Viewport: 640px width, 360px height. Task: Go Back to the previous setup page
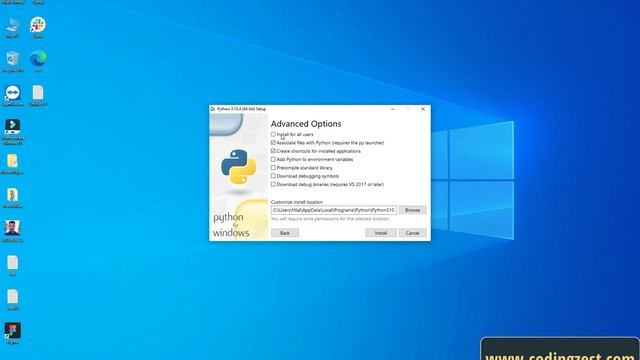(285, 233)
